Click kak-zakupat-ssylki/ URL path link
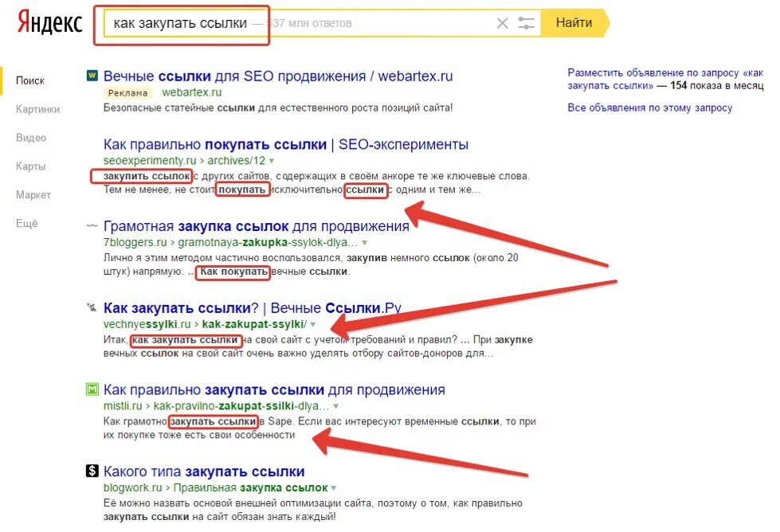 coord(254,324)
